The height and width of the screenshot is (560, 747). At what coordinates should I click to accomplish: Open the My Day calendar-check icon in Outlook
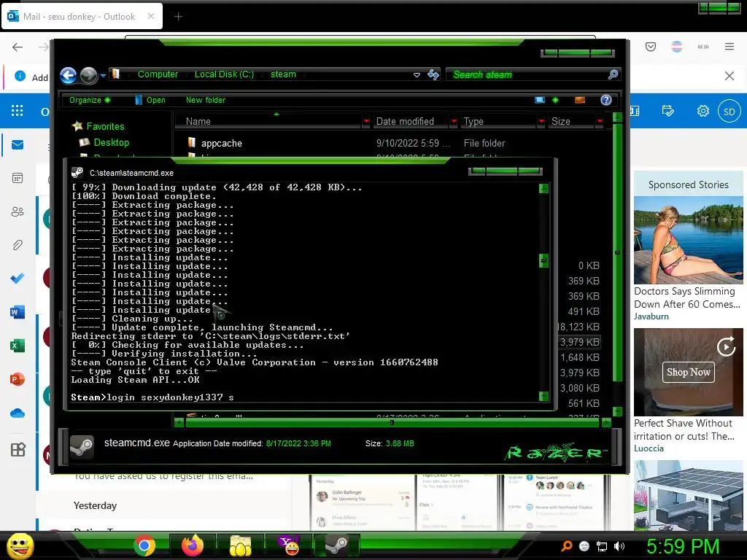pyautogui.click(x=668, y=111)
